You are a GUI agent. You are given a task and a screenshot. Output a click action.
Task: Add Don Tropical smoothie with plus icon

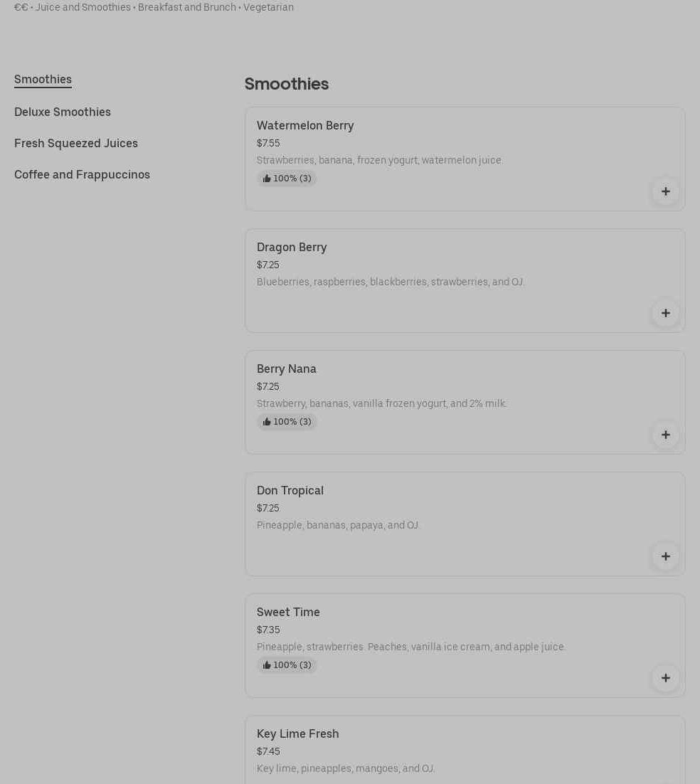pyautogui.click(x=665, y=556)
